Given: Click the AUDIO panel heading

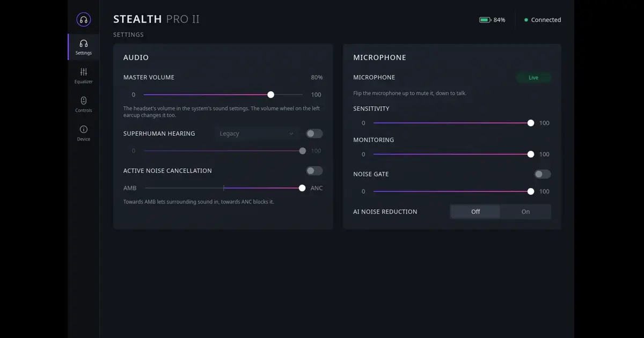Looking at the screenshot, I should pyautogui.click(x=136, y=57).
